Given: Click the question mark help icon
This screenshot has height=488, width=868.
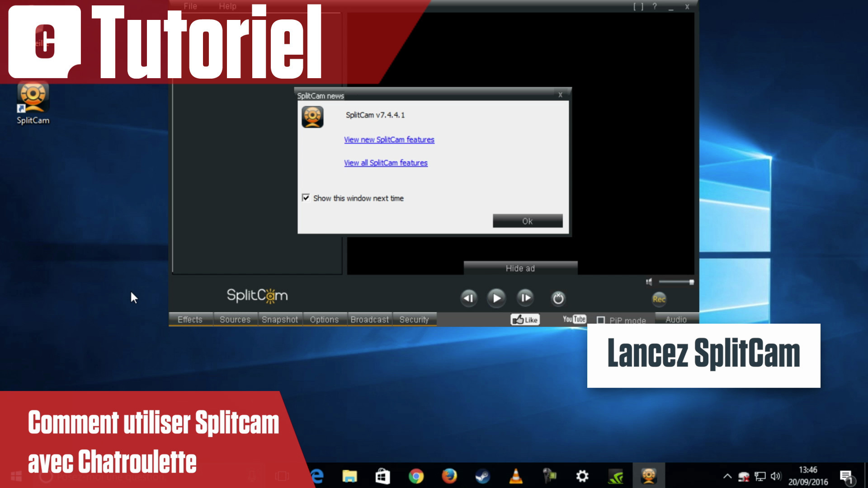Looking at the screenshot, I should click(x=655, y=6).
